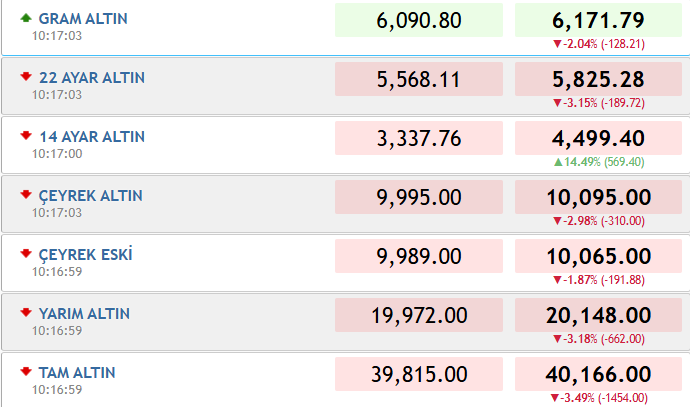Open the YARIM ALTIN link

(84, 314)
